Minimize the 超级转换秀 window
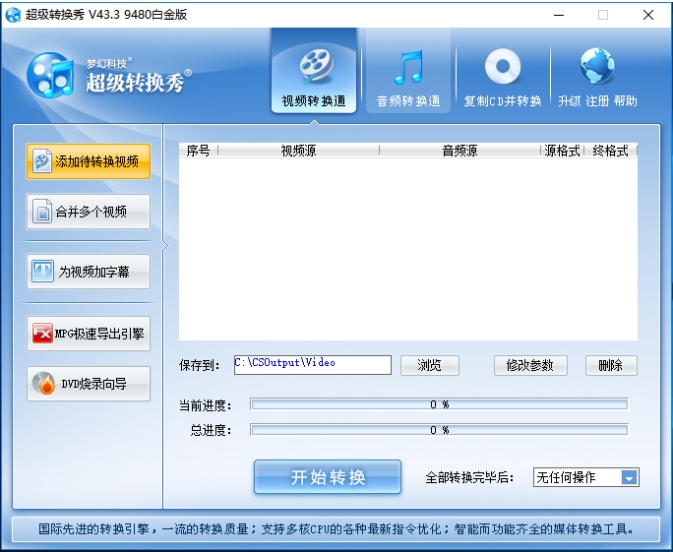Screen dimensions: 673x552 559,15
